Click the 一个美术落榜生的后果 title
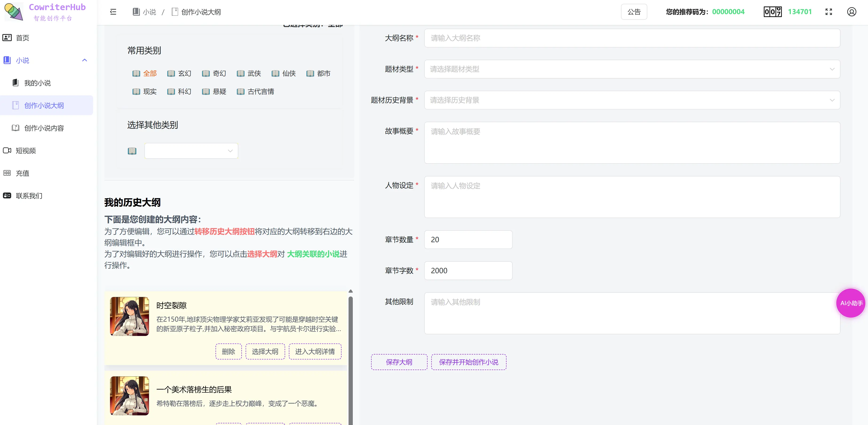The height and width of the screenshot is (425, 868). [x=194, y=390]
